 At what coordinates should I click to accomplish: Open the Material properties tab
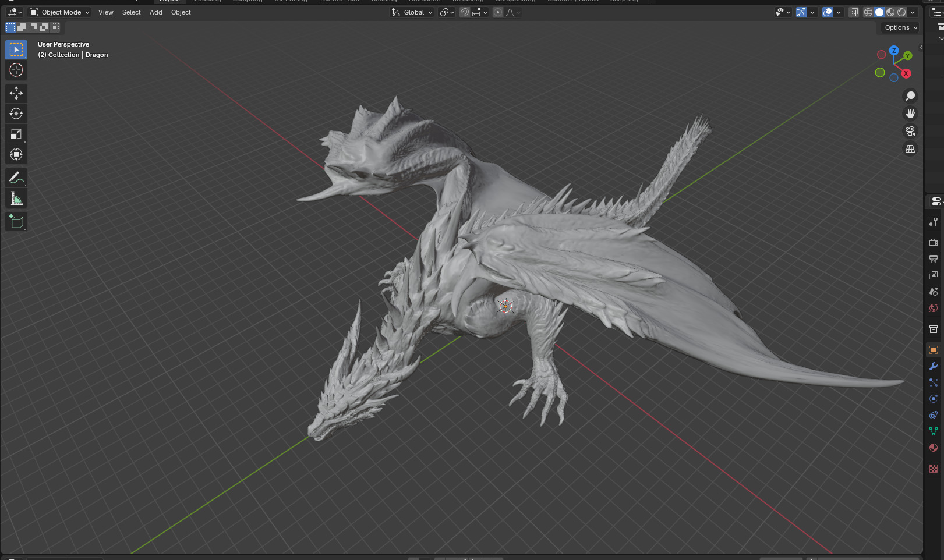tap(934, 448)
